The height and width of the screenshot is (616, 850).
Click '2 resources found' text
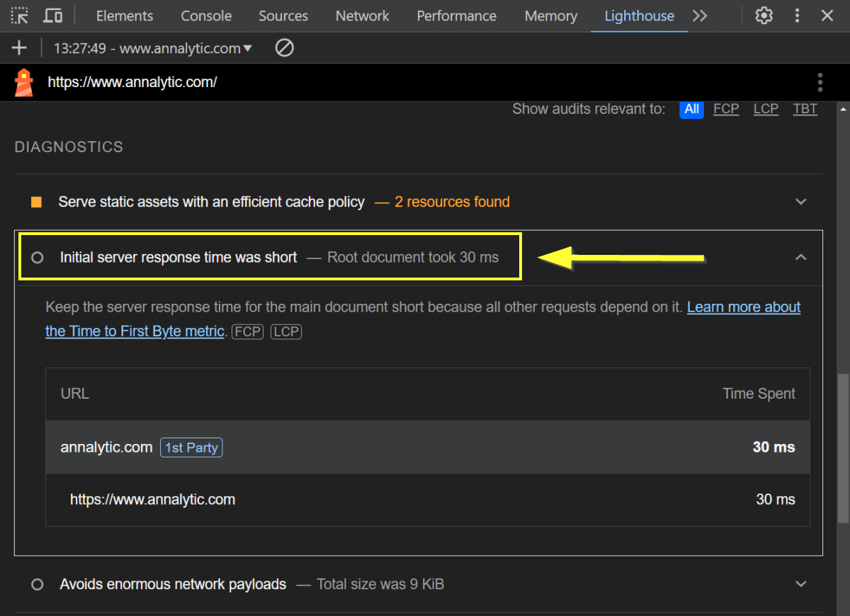452,203
